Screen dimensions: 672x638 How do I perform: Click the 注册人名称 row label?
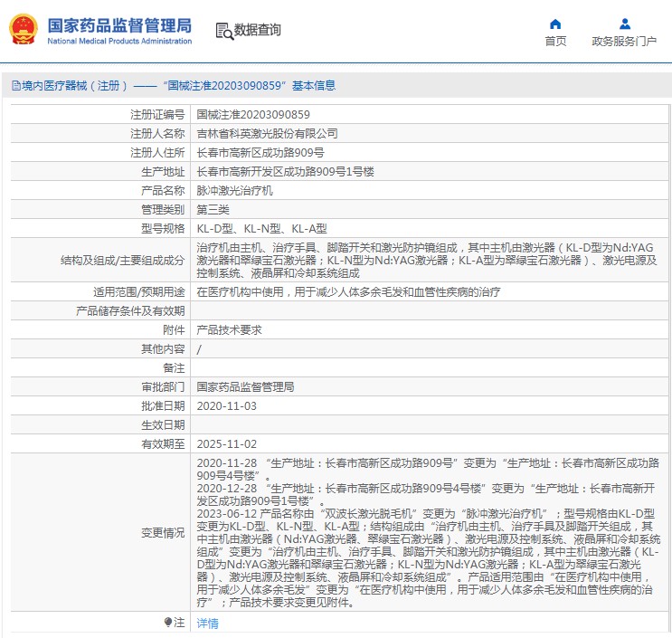(x=157, y=133)
